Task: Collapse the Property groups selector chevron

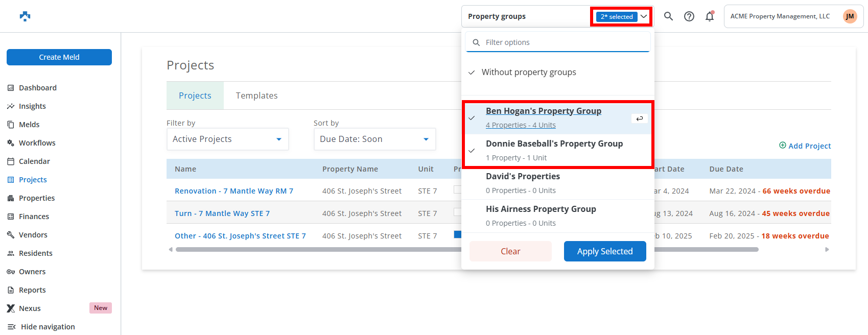Action: (644, 16)
